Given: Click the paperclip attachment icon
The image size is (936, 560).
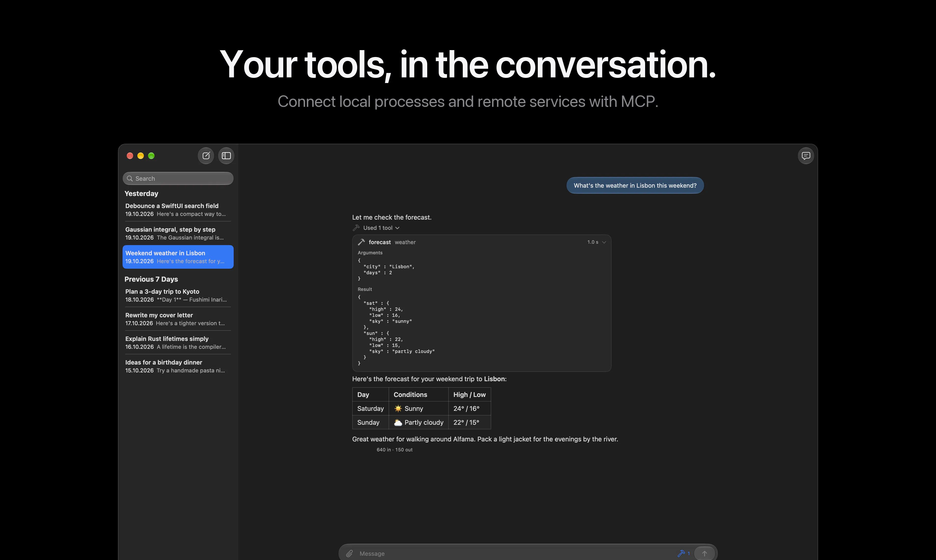Looking at the screenshot, I should [350, 553].
